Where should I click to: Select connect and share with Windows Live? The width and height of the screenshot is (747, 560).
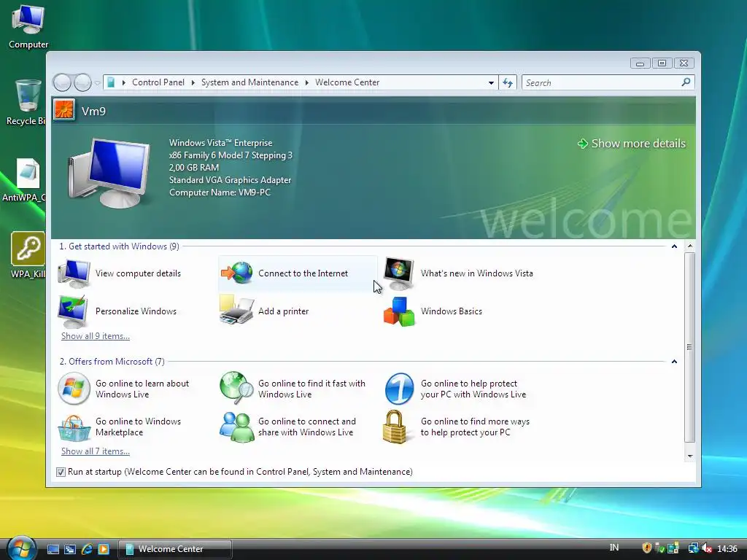click(307, 427)
